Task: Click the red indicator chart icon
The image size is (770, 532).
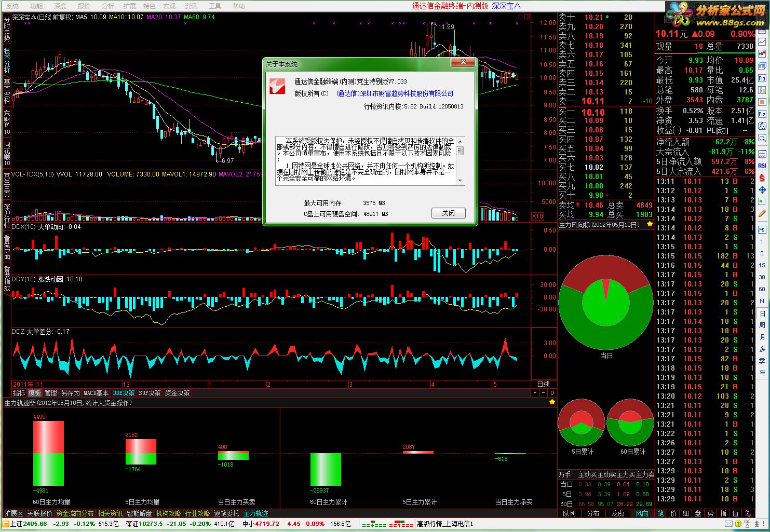Action: (762, 154)
